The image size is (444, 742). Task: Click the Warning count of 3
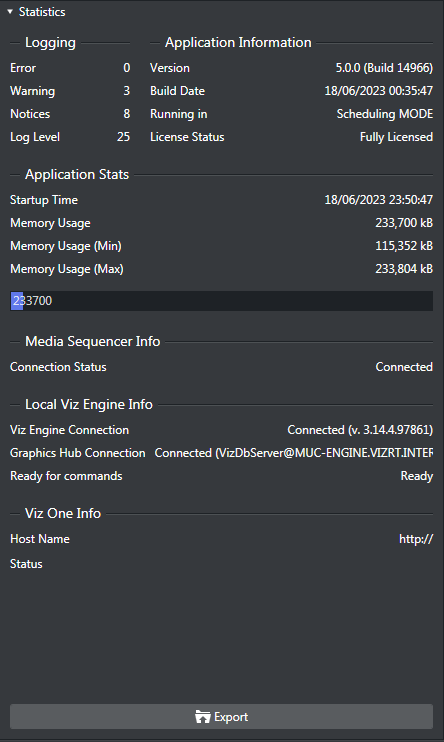tap(126, 90)
